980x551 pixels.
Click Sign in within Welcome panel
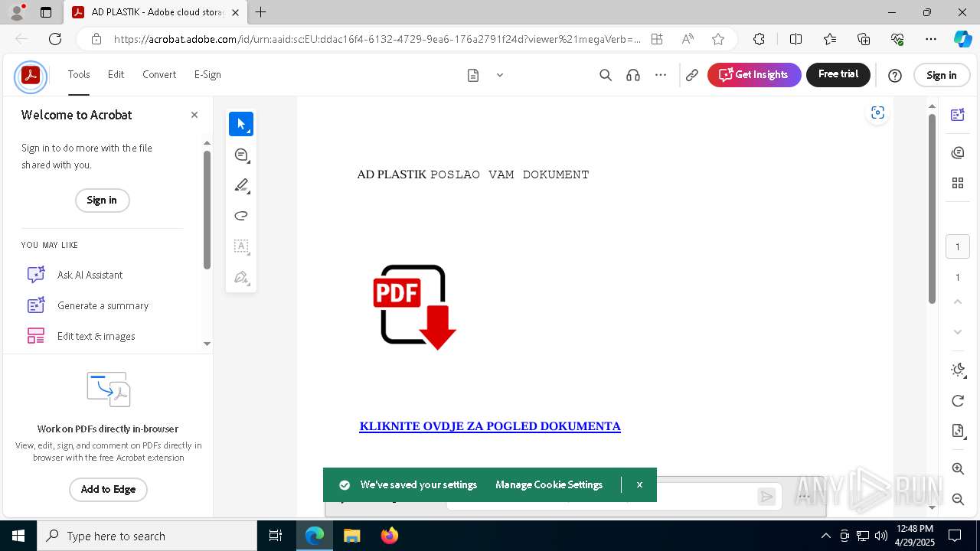pos(102,201)
